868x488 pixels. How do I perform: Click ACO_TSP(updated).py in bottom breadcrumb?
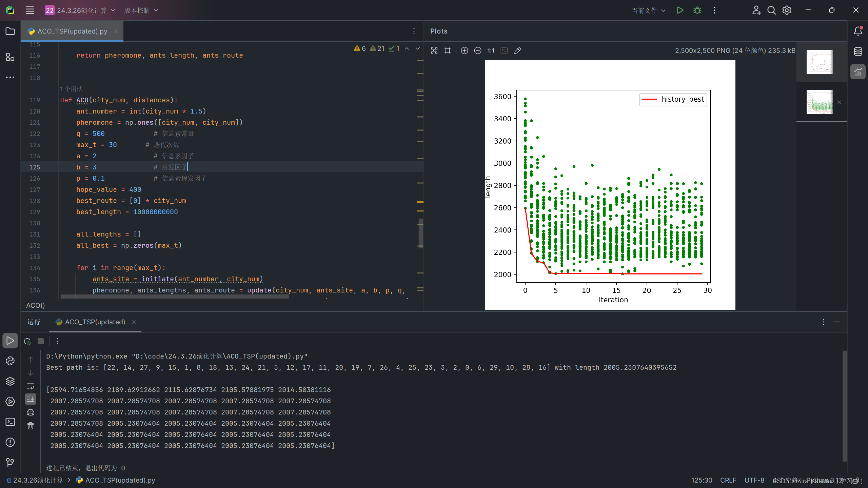tap(120, 480)
